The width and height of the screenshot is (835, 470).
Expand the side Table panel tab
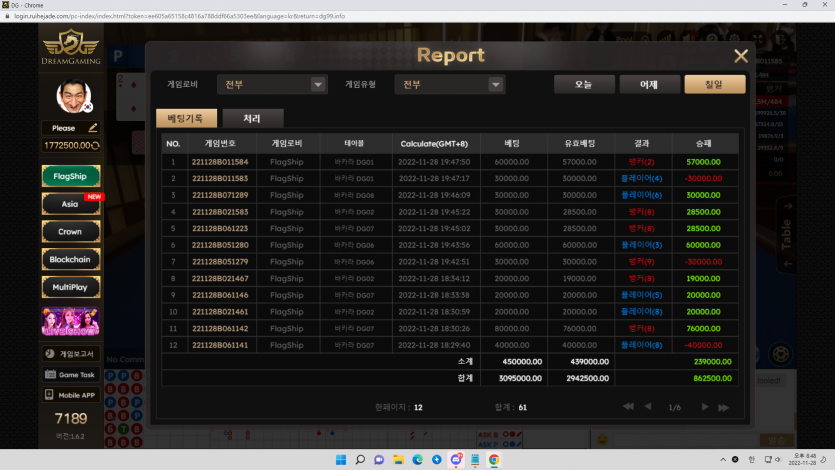click(787, 235)
